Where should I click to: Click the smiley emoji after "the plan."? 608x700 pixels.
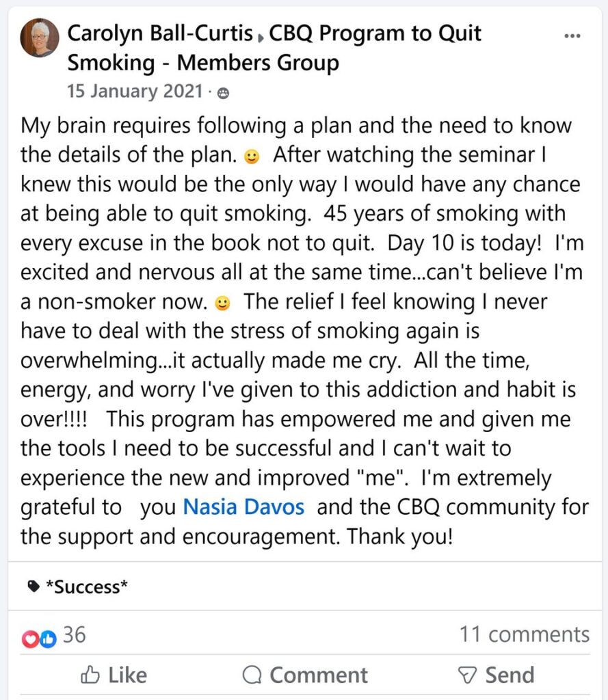tap(252, 157)
